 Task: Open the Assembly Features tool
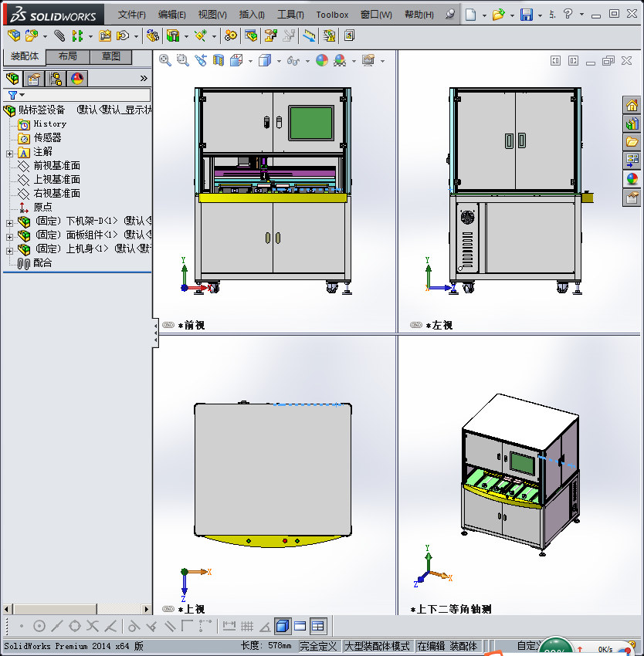tap(173, 36)
